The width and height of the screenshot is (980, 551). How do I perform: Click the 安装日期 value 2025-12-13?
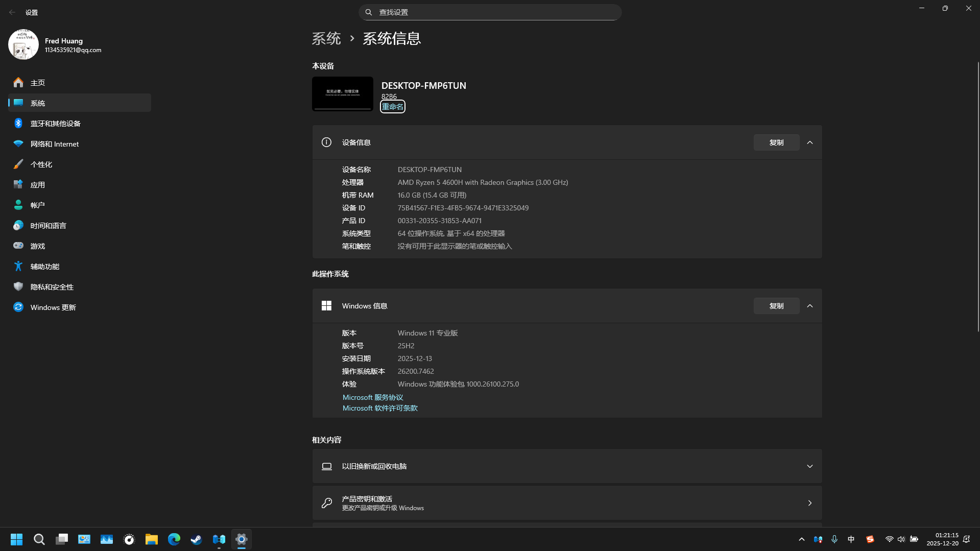tap(415, 358)
